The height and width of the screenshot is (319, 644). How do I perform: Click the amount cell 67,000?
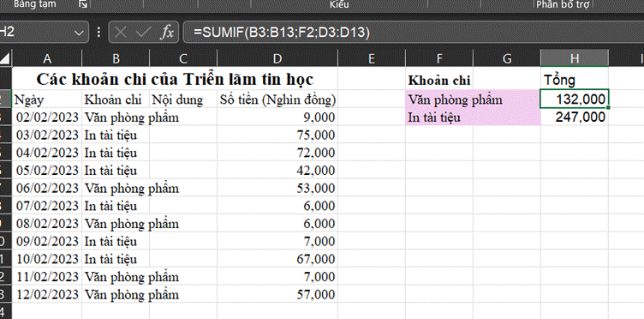(277, 259)
